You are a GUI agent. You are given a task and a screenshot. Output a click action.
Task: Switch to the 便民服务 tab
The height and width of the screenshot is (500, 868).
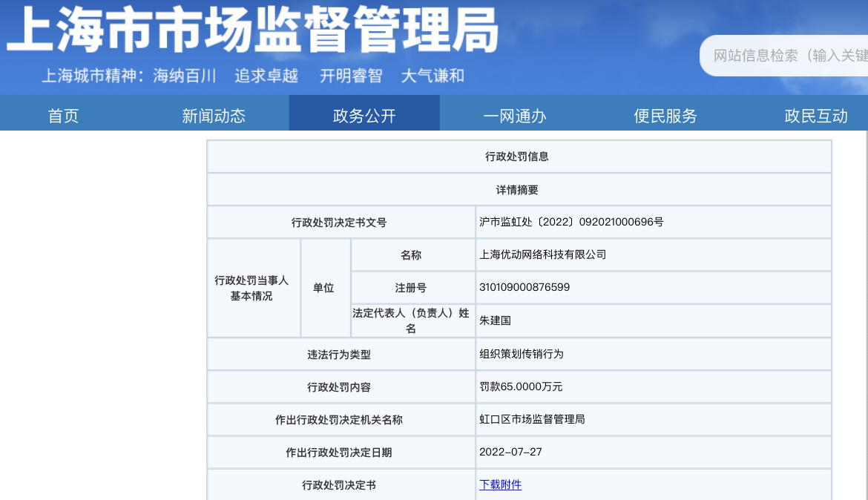click(665, 116)
